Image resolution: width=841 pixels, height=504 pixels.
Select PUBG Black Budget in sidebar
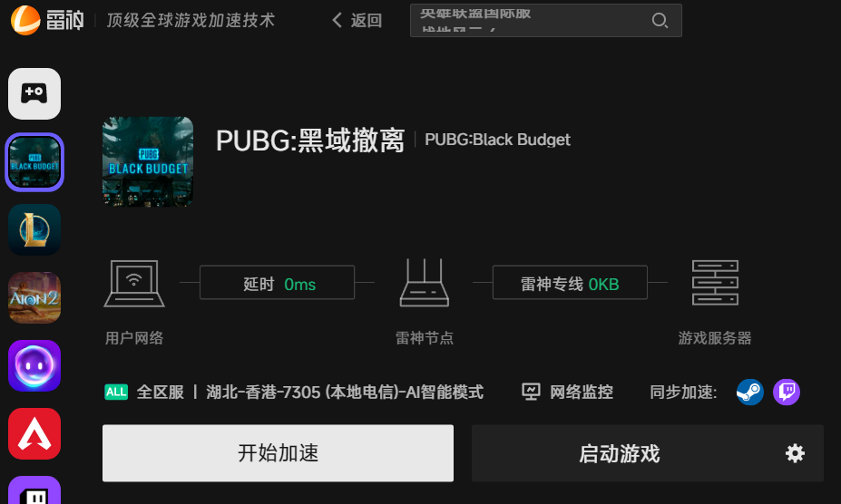point(34,162)
